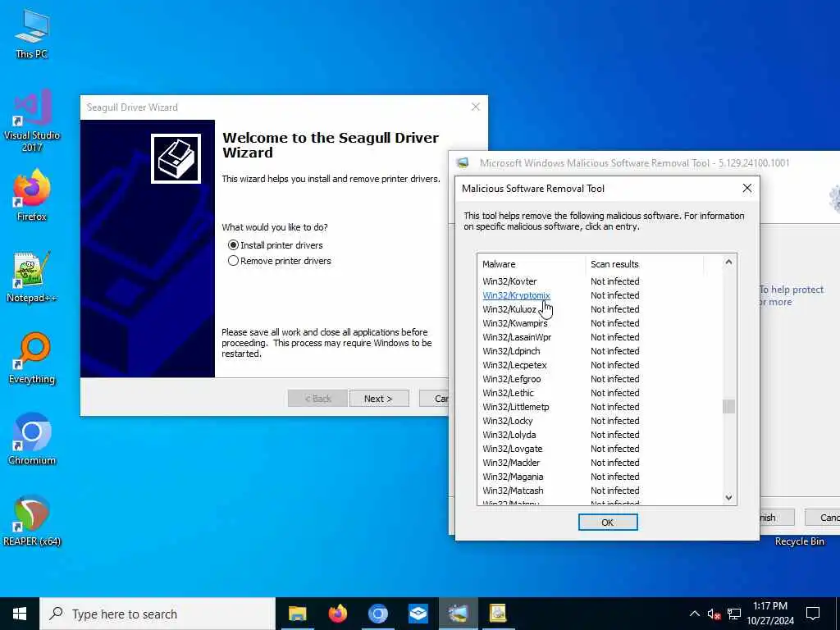Open the Windows Start menu
The height and width of the screenshot is (630, 840).
(20, 614)
